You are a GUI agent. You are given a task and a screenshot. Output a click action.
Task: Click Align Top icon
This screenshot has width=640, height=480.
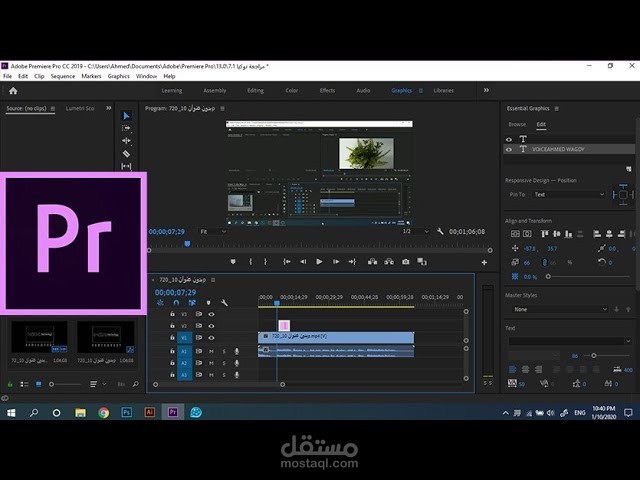[x=544, y=234]
